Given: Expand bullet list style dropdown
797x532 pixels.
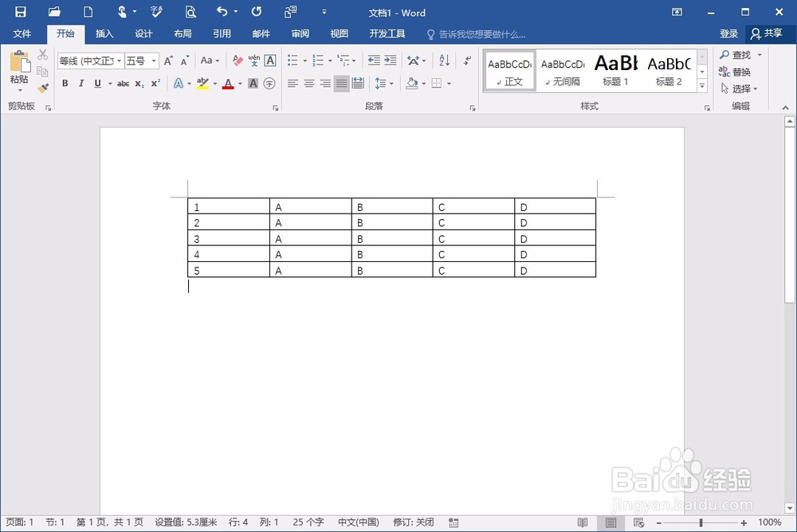Looking at the screenshot, I should 305,61.
